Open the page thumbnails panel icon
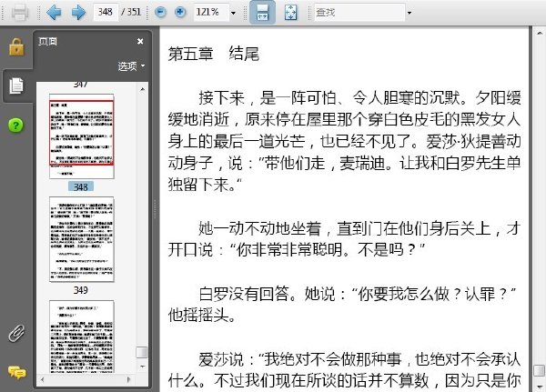 (x=16, y=85)
